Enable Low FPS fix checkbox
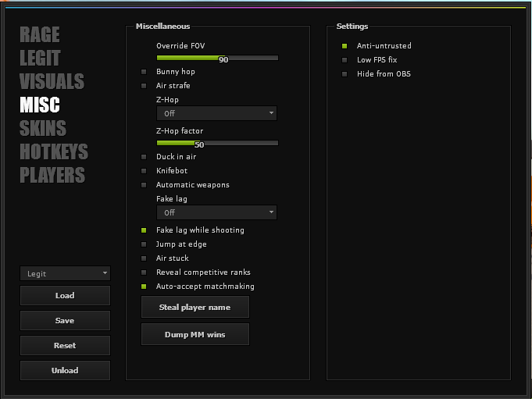This screenshot has height=399, width=532. pos(345,60)
